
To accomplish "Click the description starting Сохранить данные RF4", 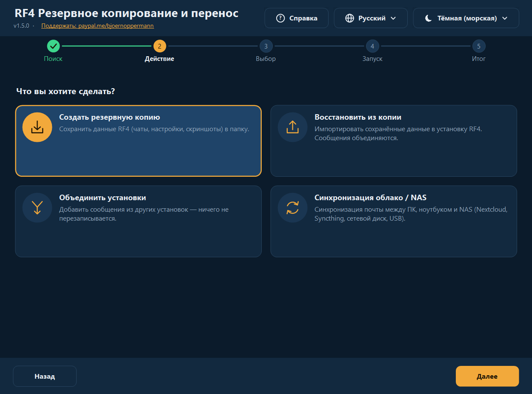I will point(154,129).
